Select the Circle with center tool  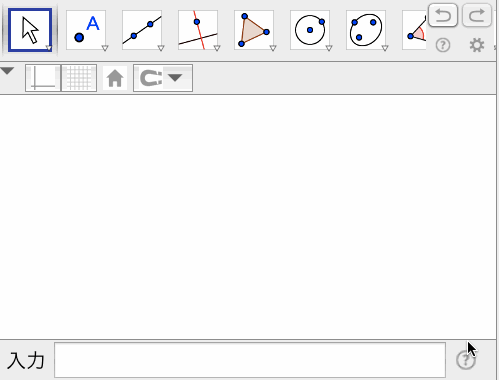(310, 30)
